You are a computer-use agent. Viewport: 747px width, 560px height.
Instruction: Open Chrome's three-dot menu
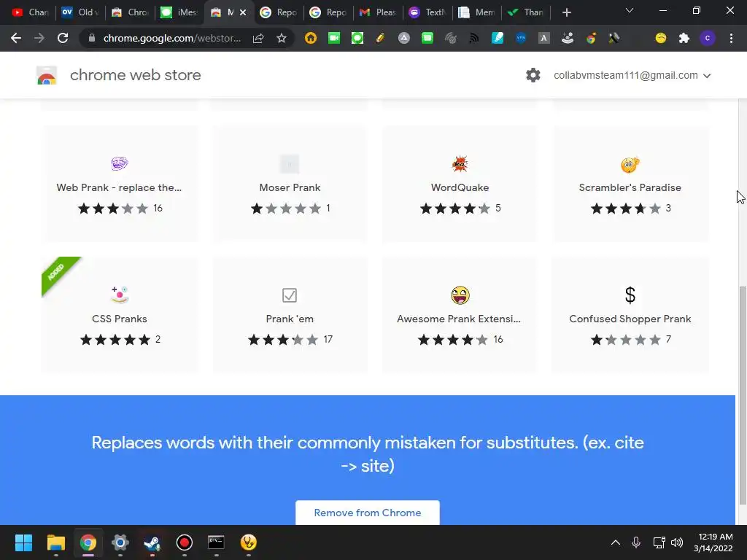(731, 38)
